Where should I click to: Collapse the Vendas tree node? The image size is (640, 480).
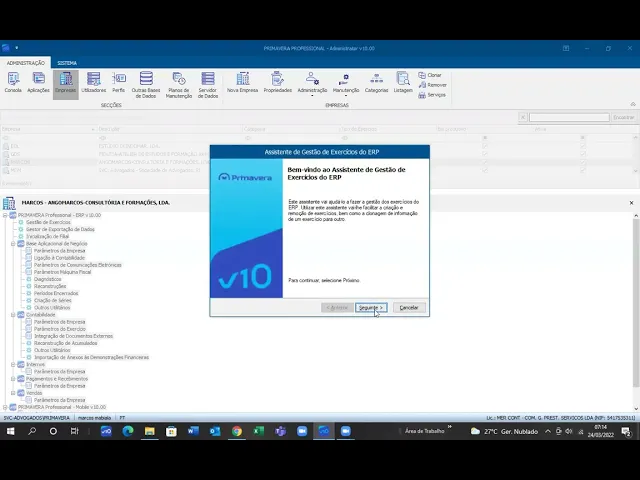13,393
